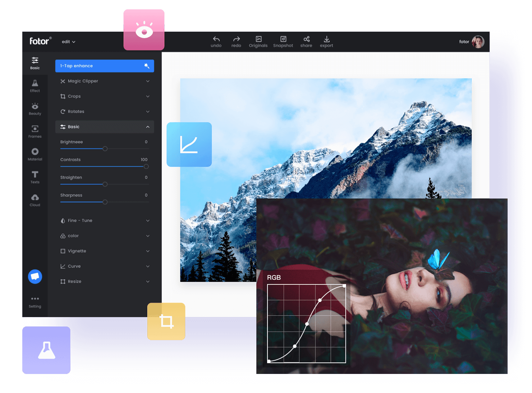Click the RGB label above the curve
532x393 pixels.
(274, 277)
